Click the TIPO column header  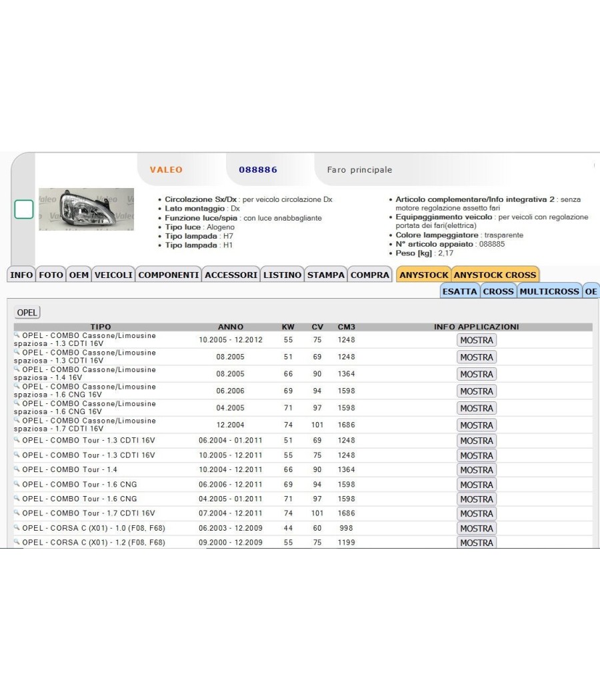tap(101, 327)
